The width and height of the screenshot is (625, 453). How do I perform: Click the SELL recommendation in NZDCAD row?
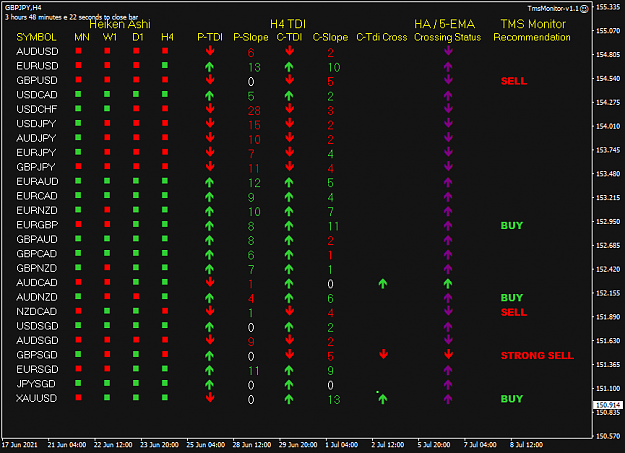click(x=514, y=312)
